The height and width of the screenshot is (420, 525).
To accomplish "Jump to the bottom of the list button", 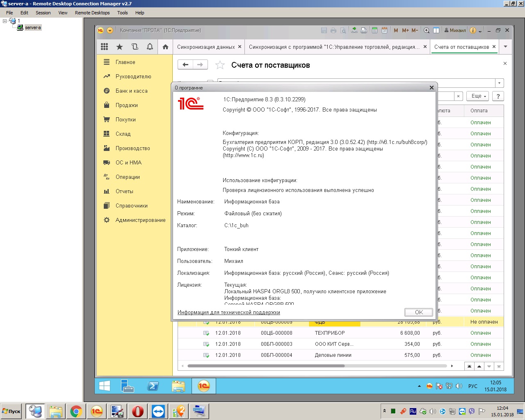I will click(499, 366).
